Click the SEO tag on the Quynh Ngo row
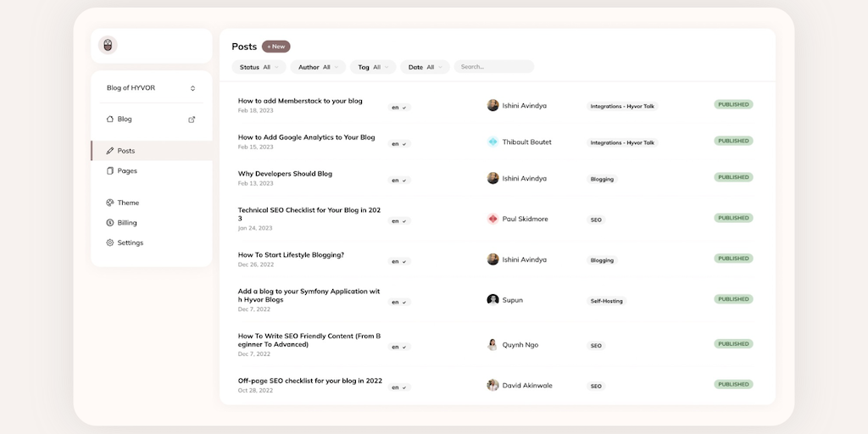Viewport: 868px width, 434px height. (x=596, y=346)
